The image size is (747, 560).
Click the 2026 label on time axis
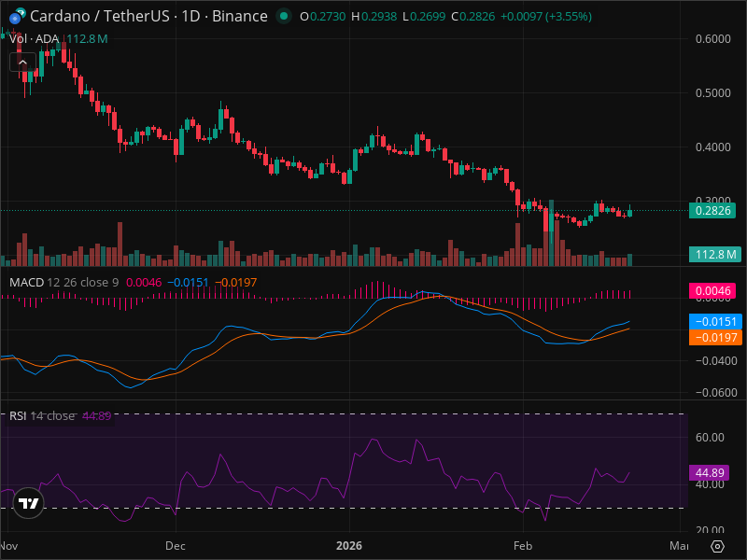pyautogui.click(x=349, y=546)
